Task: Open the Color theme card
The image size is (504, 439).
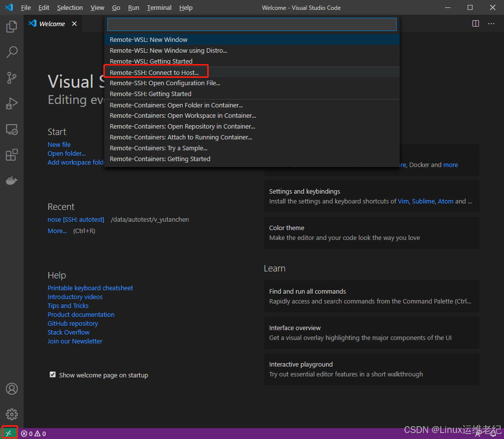Action: click(x=372, y=233)
